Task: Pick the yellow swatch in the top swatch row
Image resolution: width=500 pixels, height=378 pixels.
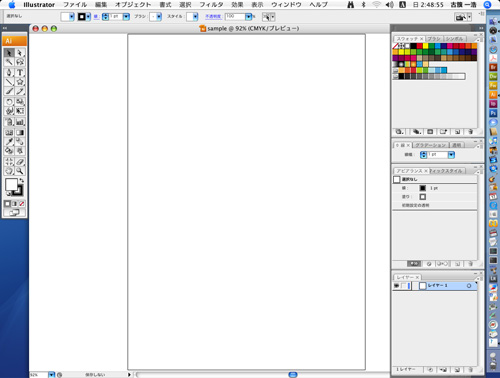Action: 425,46
